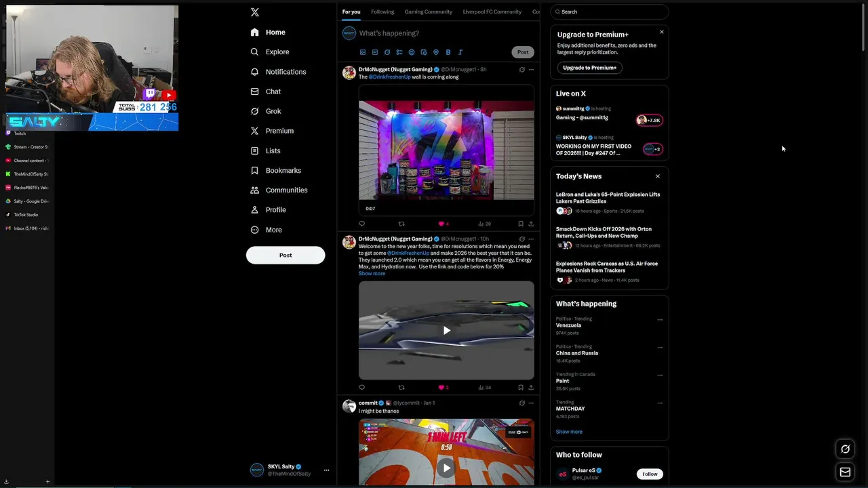The image size is (868, 488).
Task: Open Twitch tab in browser sidebar
Action: click(x=20, y=134)
